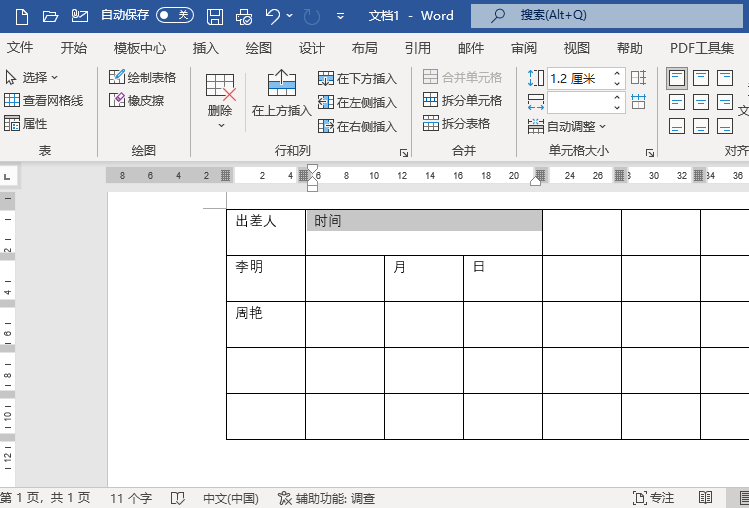Screen dimensions: 749x508
Task: Click the New blank document icon
Action: (21, 16)
